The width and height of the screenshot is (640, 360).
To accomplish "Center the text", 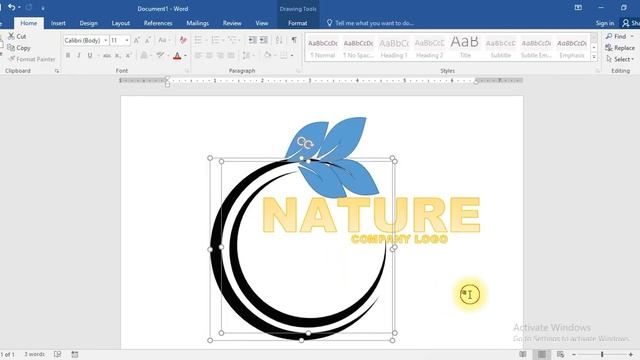I will click(x=209, y=55).
